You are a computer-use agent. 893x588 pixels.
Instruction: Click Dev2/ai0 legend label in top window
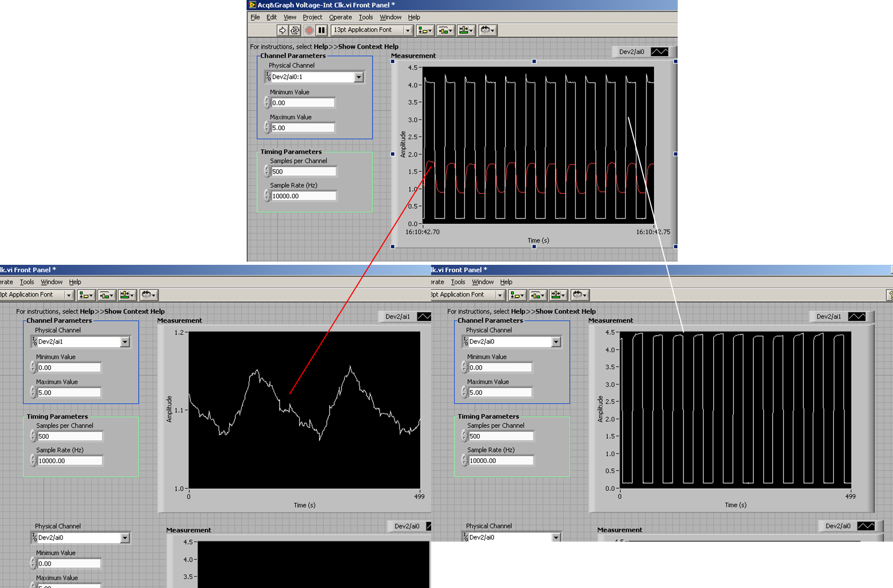pos(631,52)
